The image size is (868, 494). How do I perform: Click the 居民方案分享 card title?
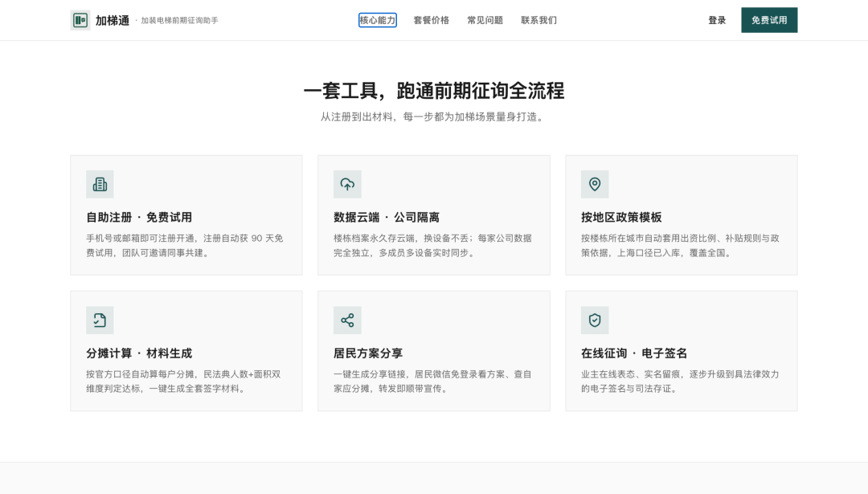368,353
